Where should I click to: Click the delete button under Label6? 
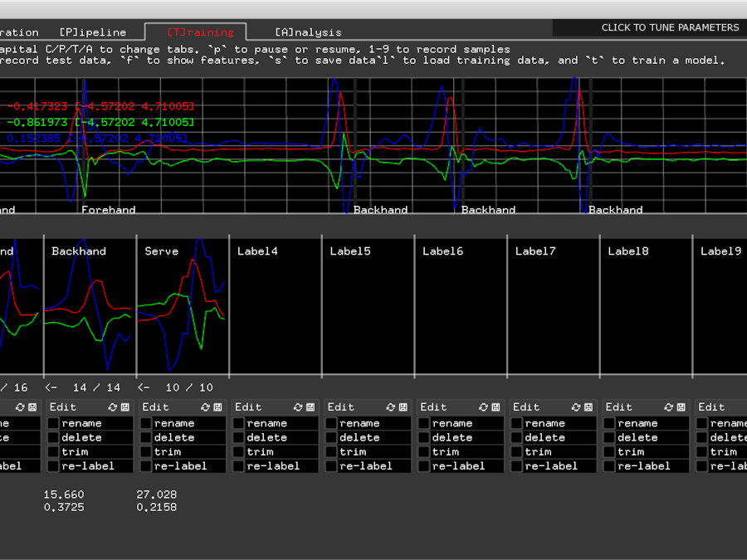[x=452, y=437]
